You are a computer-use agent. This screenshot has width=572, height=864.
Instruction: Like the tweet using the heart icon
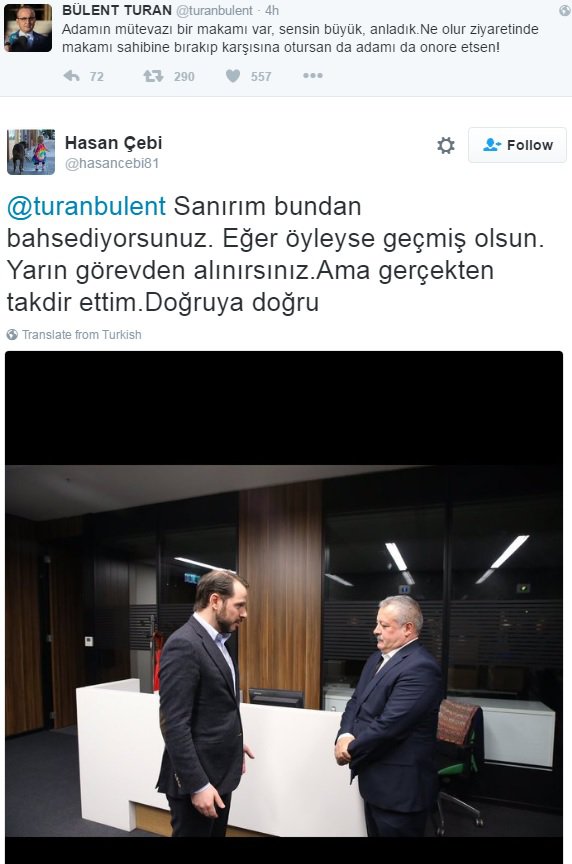tap(233, 76)
